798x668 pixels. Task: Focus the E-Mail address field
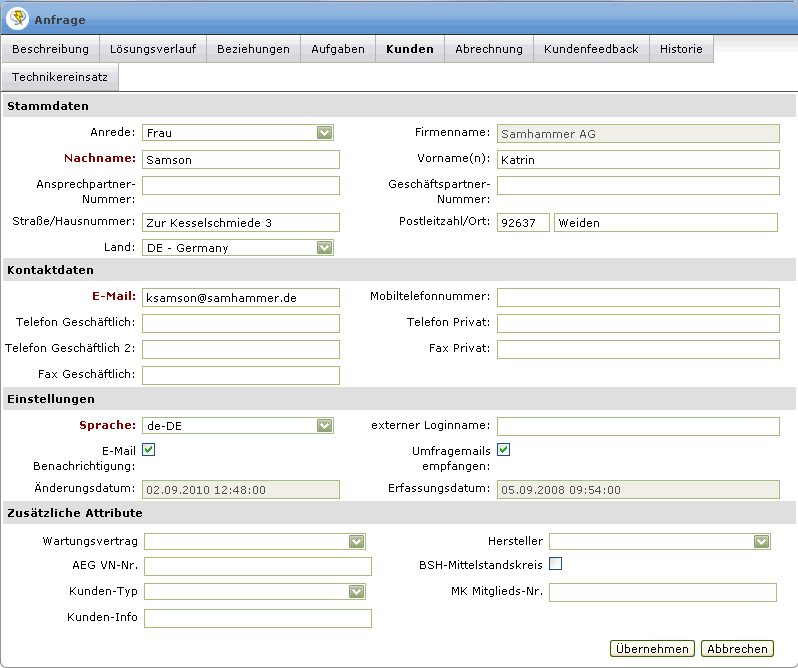[x=240, y=298]
